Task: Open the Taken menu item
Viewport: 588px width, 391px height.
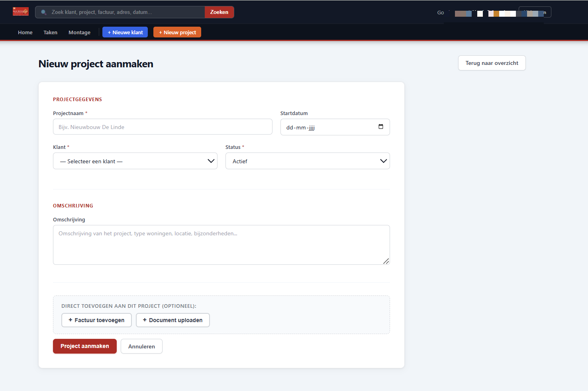Action: coord(51,32)
